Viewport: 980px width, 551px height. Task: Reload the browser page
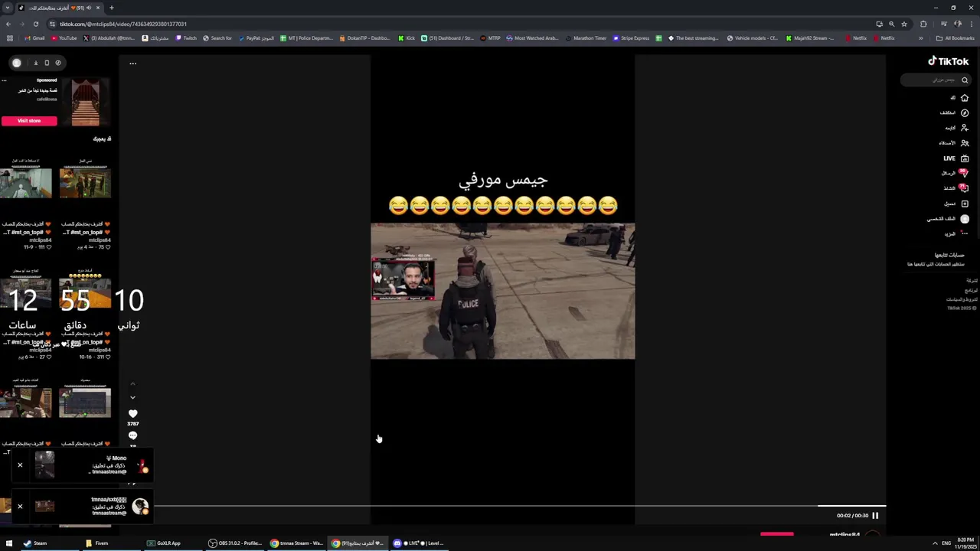click(x=35, y=24)
